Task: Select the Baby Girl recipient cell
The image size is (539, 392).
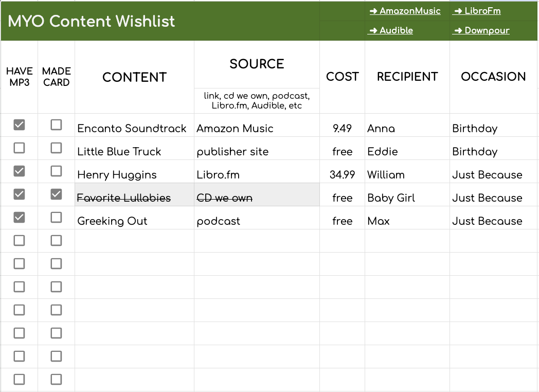Action: (x=407, y=194)
